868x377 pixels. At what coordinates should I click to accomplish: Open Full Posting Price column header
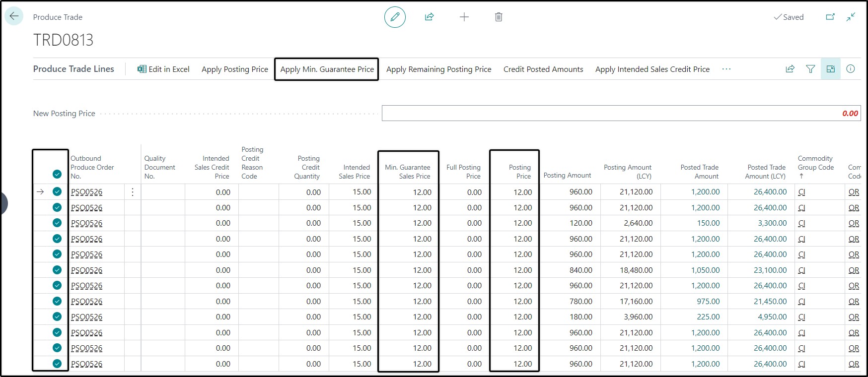point(464,172)
